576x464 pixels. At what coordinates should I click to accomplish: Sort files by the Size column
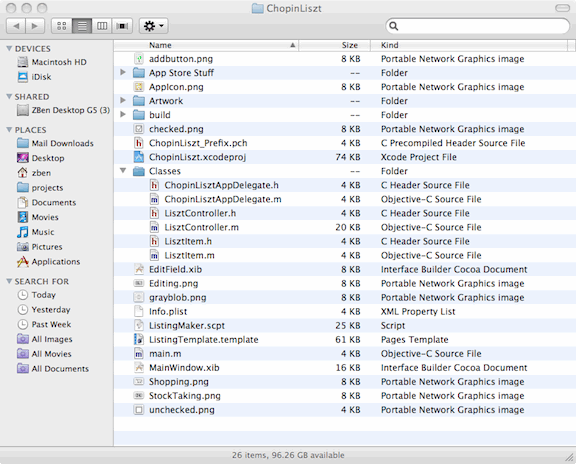pyautogui.click(x=335, y=45)
